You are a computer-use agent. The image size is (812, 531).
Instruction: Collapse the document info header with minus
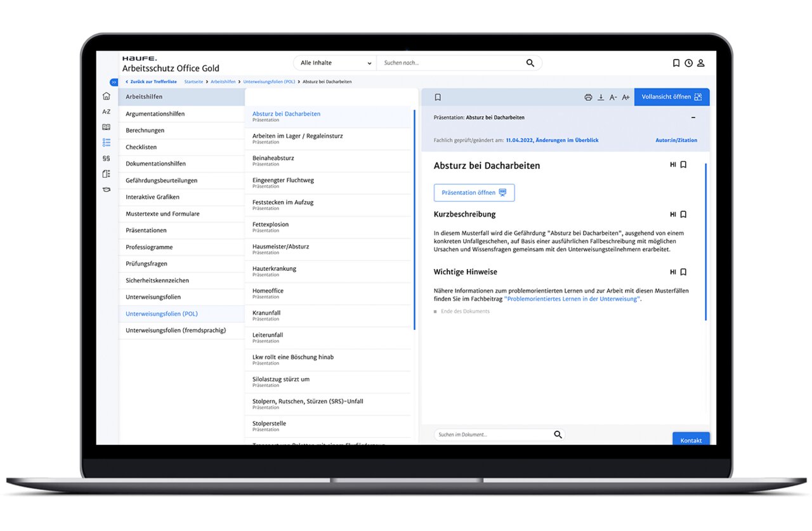point(693,117)
